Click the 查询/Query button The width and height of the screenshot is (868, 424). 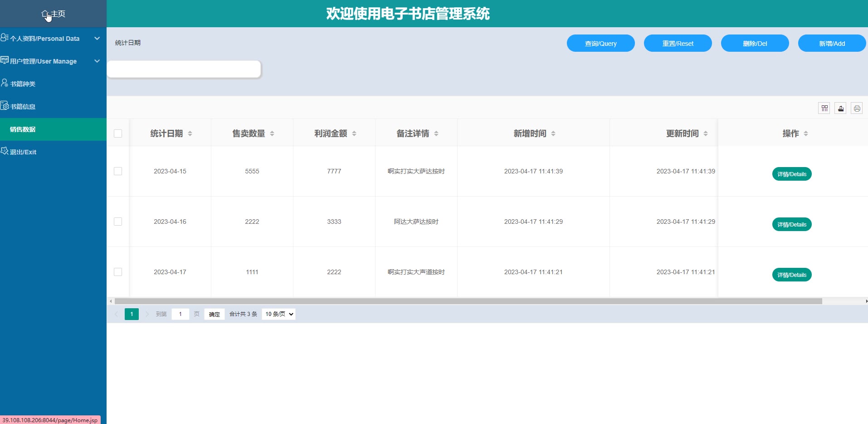coord(601,43)
